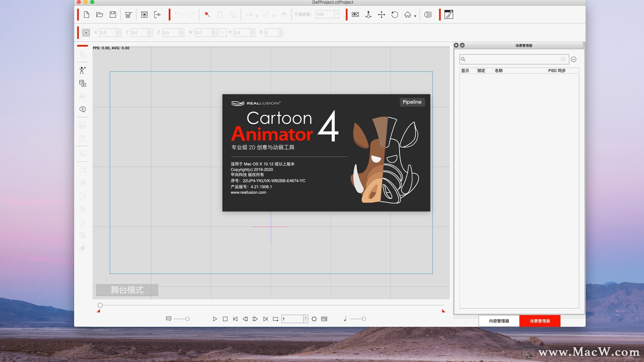Click the create character icon

(83, 70)
